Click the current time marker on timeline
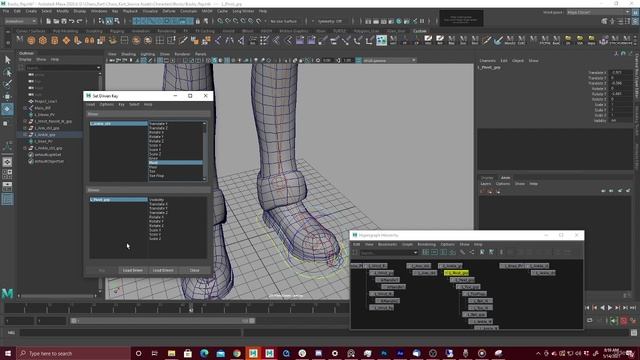This screenshot has height=360, width=640. pyautogui.click(x=191, y=308)
